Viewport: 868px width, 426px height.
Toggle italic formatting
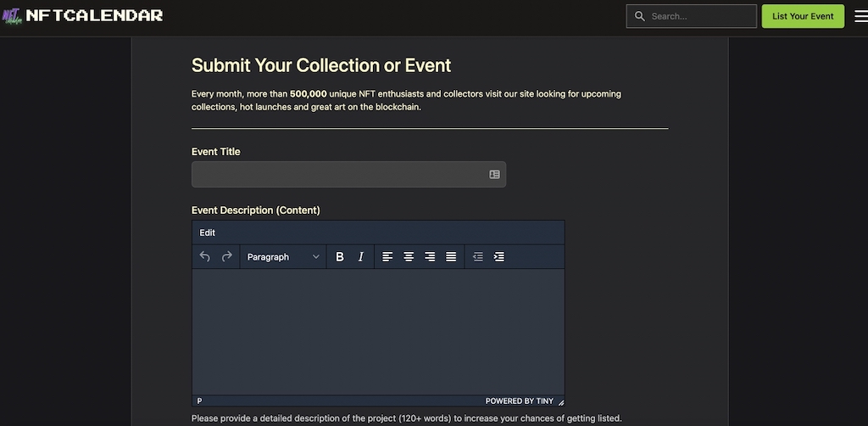tap(360, 256)
